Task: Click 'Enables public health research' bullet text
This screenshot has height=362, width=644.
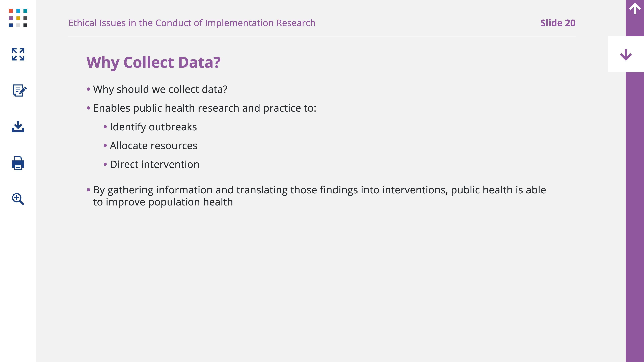Action: (204, 108)
